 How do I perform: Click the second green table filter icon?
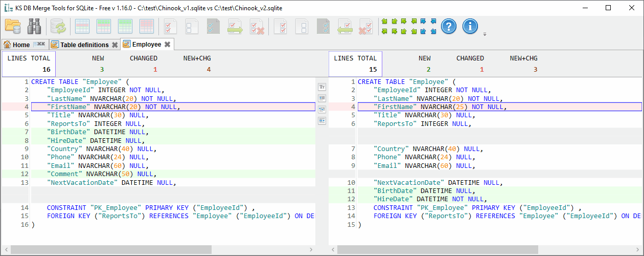[125, 26]
